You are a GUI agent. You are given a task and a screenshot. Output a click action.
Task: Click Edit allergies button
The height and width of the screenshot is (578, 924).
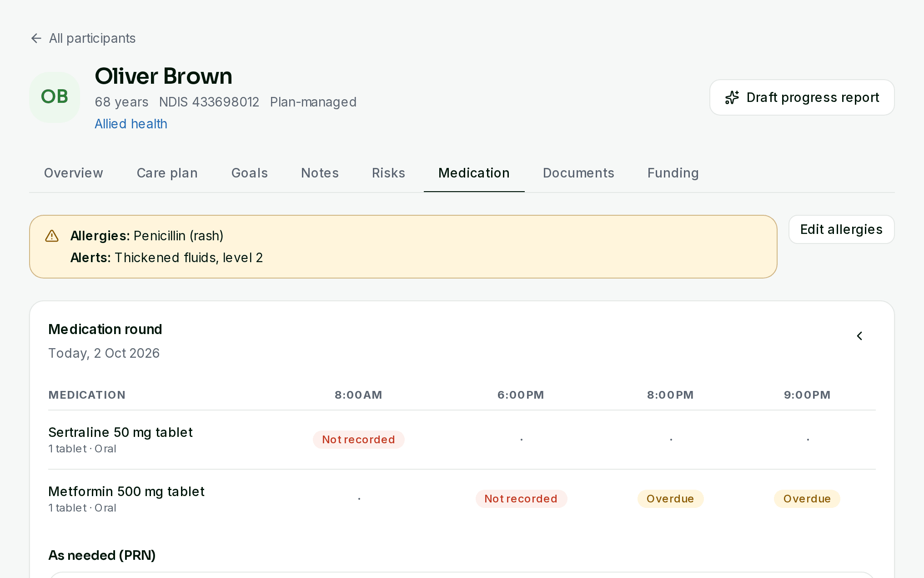click(x=842, y=229)
